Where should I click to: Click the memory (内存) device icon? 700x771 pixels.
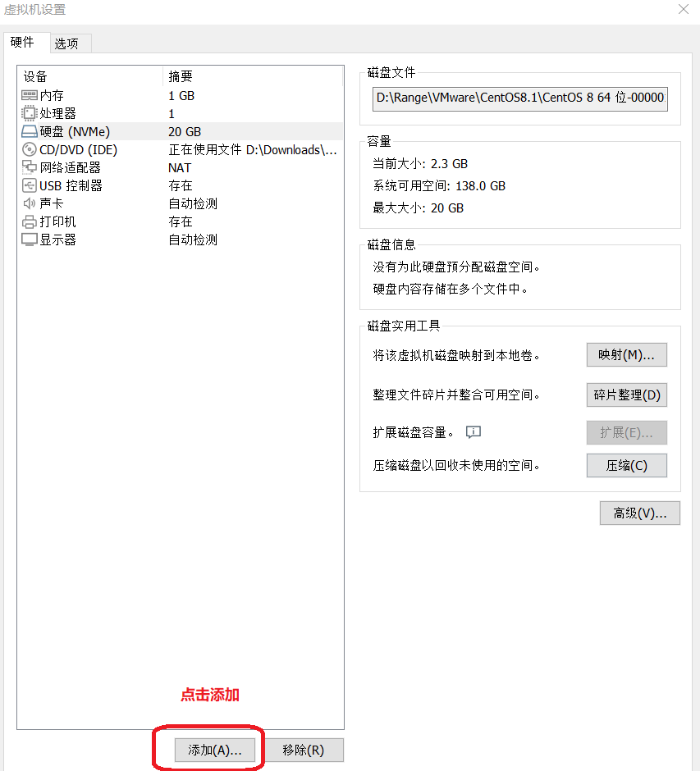29,95
